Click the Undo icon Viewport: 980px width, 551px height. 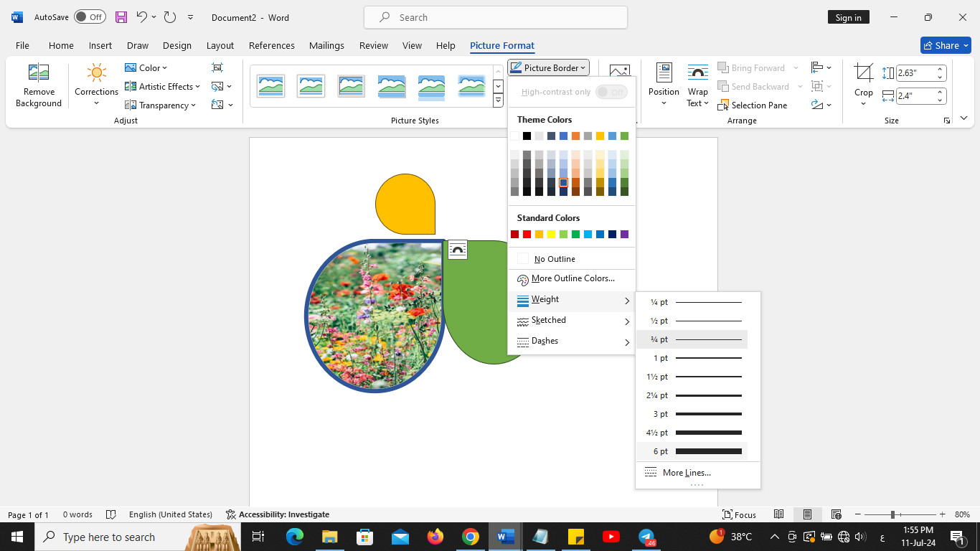tap(141, 17)
